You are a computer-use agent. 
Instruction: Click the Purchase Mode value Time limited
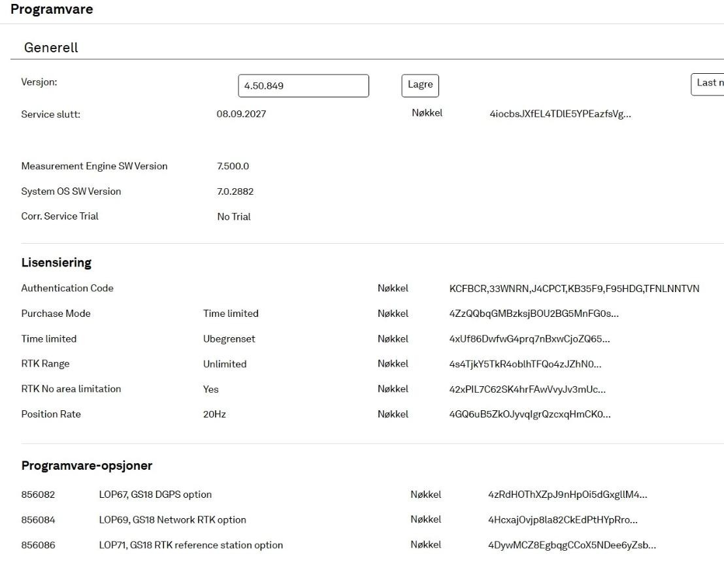point(231,314)
